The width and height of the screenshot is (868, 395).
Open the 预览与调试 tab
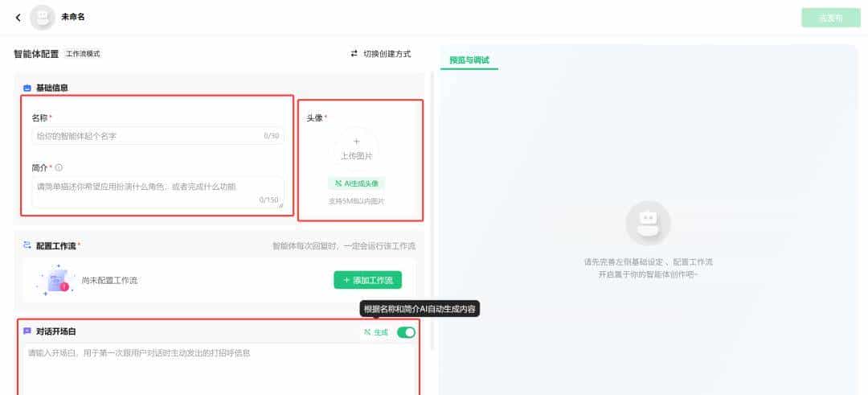tap(469, 60)
